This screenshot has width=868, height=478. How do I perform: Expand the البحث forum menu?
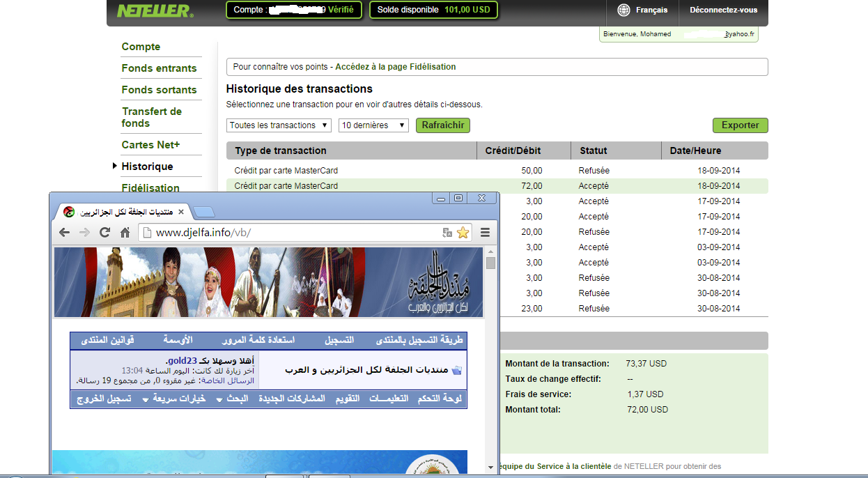[x=232, y=399]
